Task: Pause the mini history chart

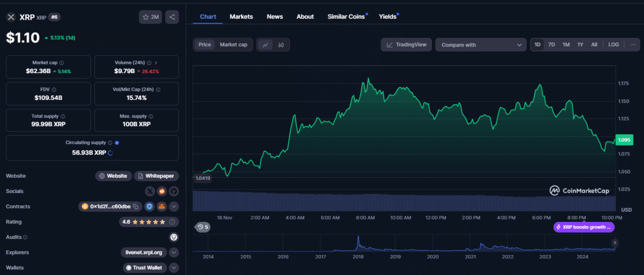Action: tap(615, 243)
